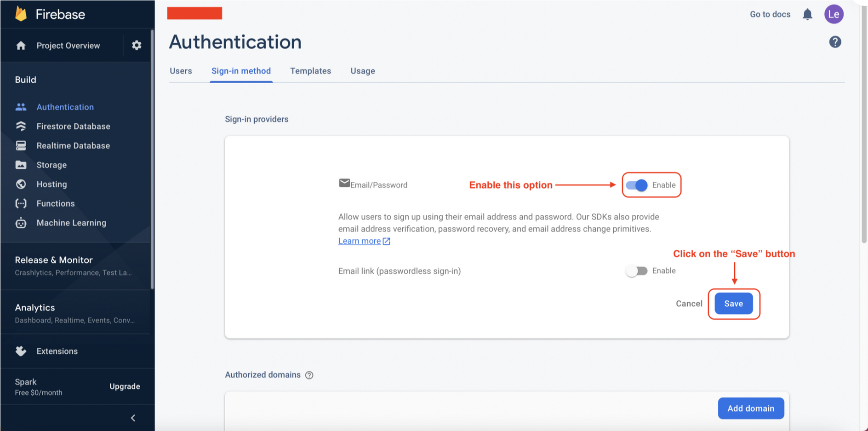Click external link icon beside Learn more
868x431 pixels.
point(387,241)
